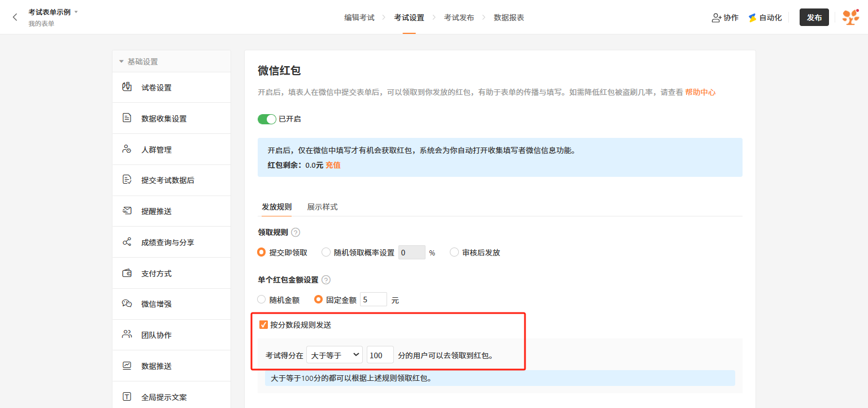Choose 随机金额 radio option
The width and height of the screenshot is (868, 408).
[x=261, y=300]
